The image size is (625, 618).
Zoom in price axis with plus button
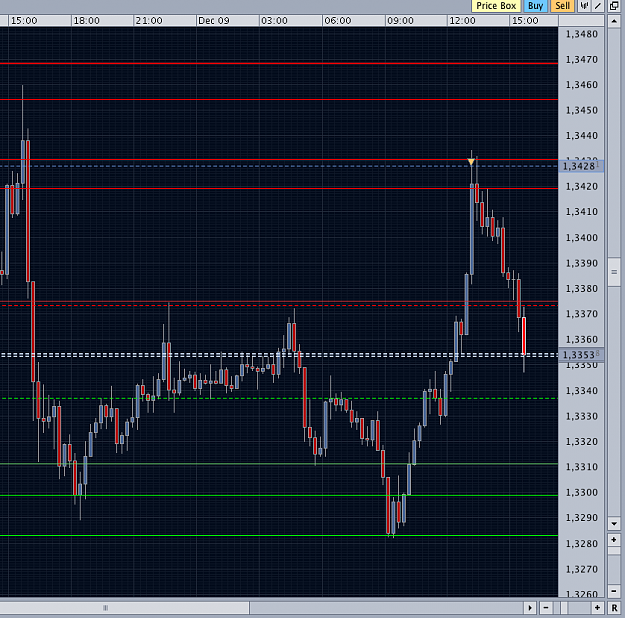point(614,540)
